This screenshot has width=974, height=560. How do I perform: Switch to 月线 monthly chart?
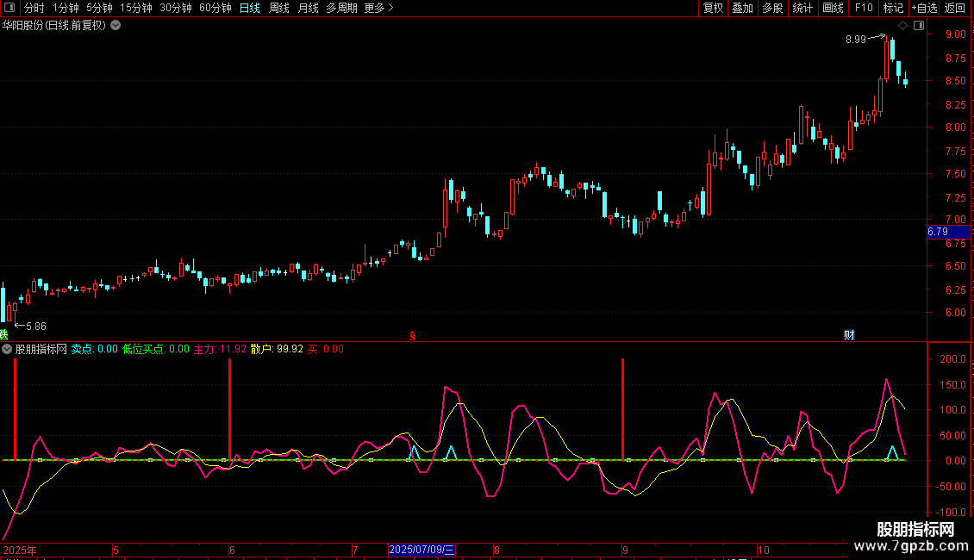[308, 8]
